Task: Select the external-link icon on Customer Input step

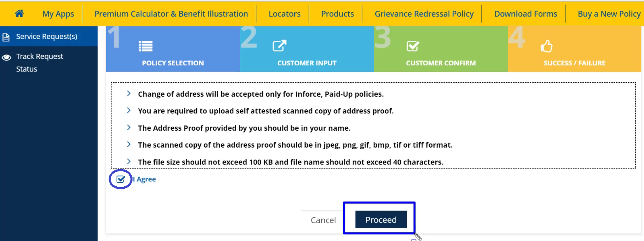Action: coord(279,46)
